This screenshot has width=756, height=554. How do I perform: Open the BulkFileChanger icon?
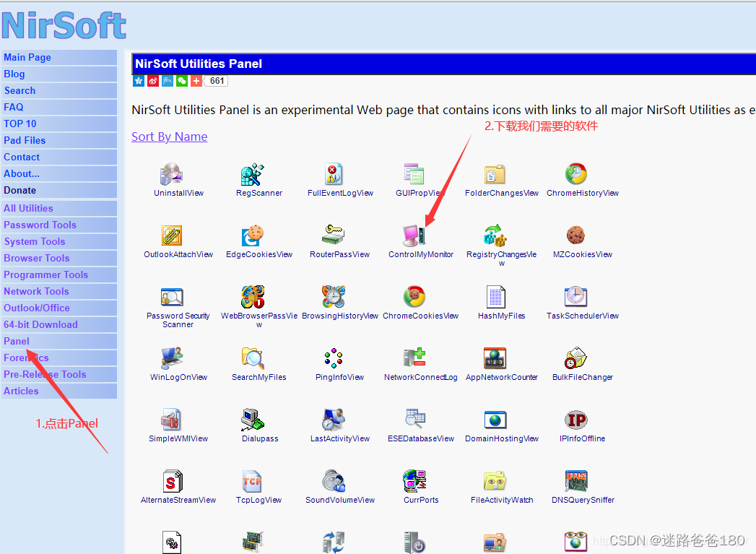click(x=575, y=358)
